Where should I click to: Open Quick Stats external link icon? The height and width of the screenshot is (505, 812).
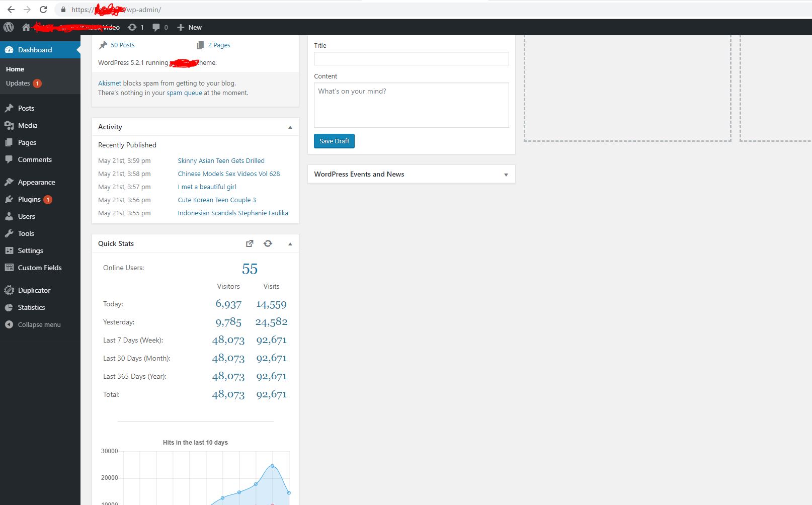pos(250,243)
